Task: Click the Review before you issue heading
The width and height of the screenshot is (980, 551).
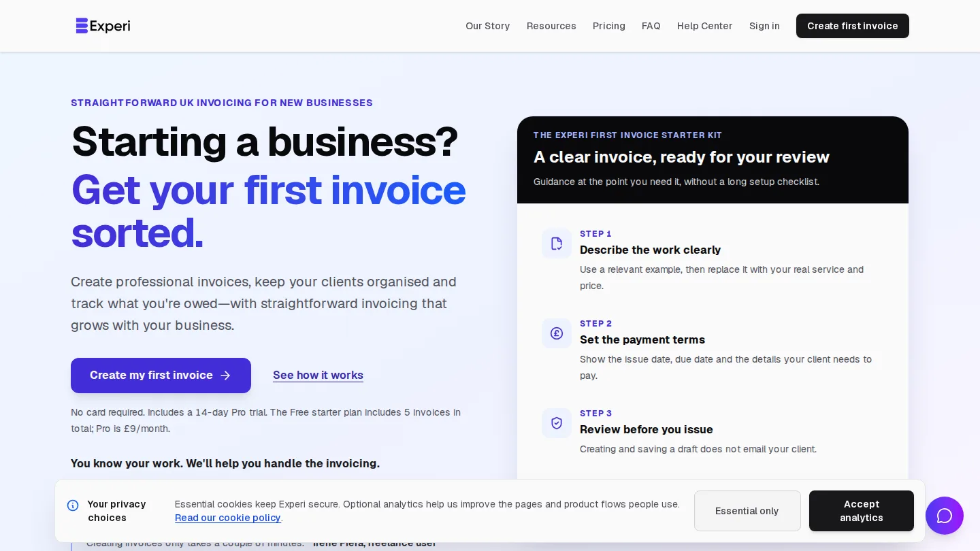Action: (x=647, y=429)
